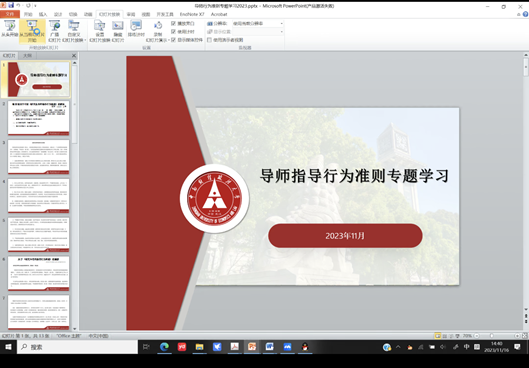Switch to Outline (大纲) pane tab

pyautogui.click(x=27, y=56)
